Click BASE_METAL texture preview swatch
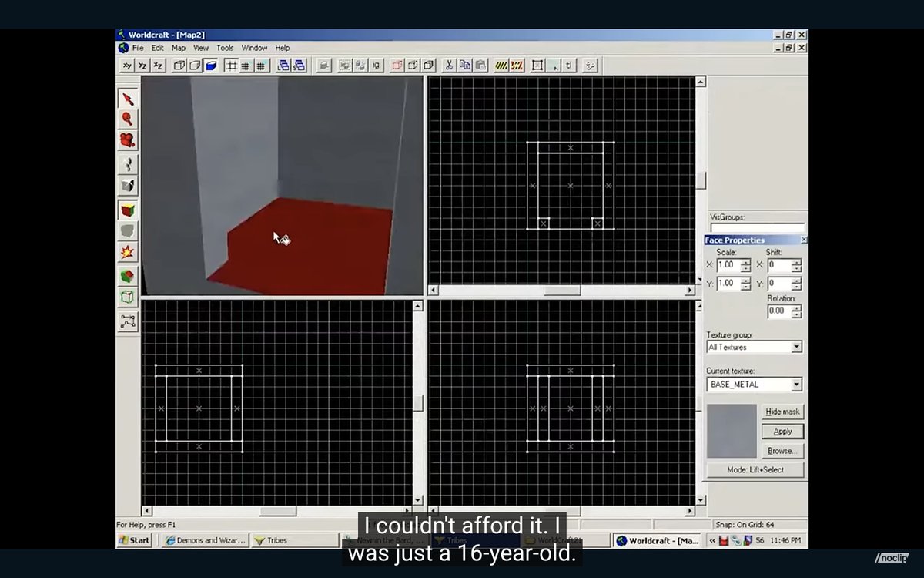Screen dimensions: 924x578 732,431
